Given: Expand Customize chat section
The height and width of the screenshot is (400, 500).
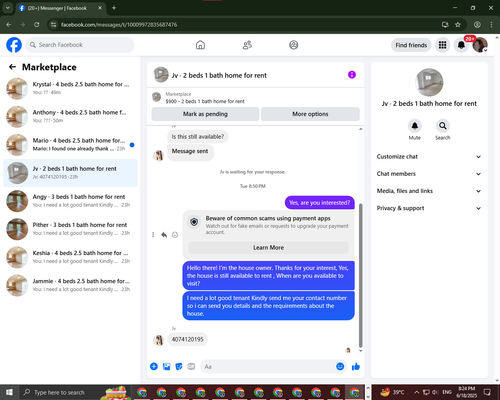Looking at the screenshot, I should [429, 157].
